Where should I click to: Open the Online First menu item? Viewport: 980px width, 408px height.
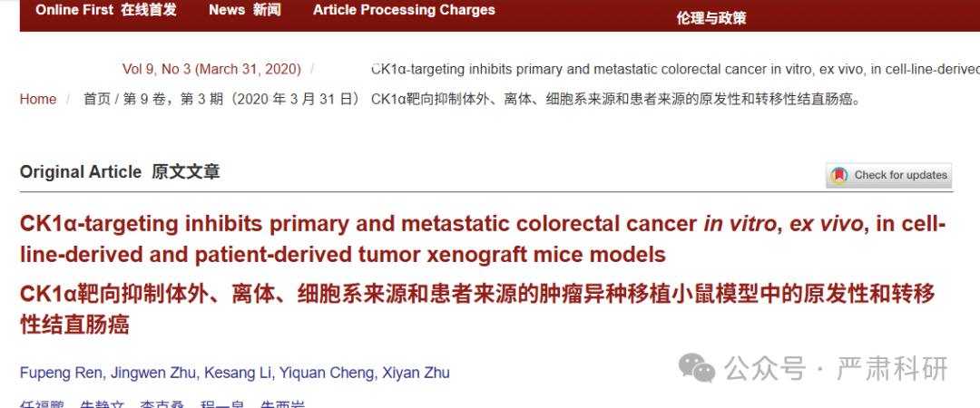pyautogui.click(x=106, y=10)
